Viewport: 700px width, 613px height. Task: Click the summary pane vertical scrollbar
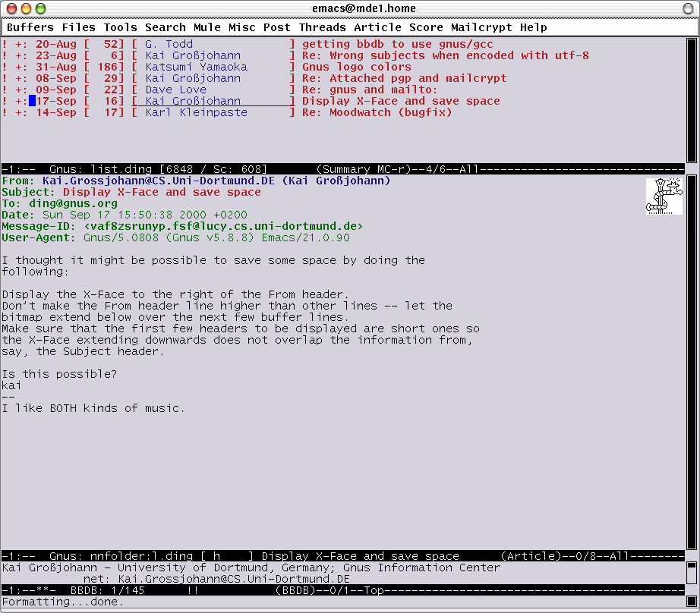click(692, 100)
